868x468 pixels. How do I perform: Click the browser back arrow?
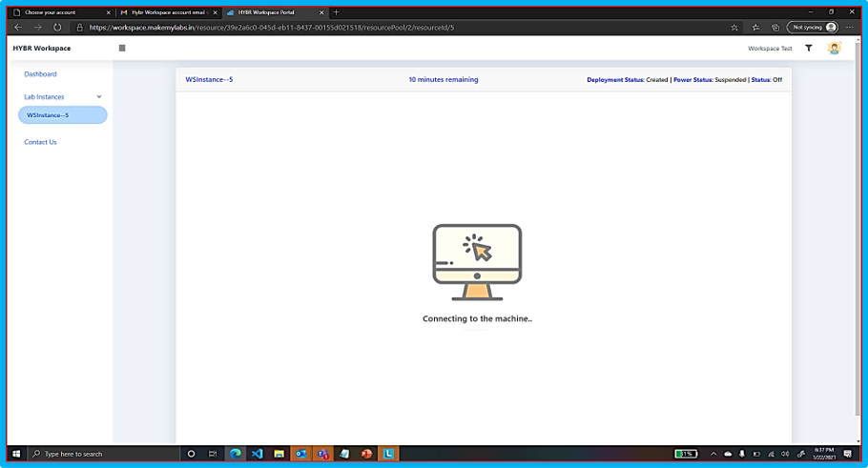tap(18, 28)
